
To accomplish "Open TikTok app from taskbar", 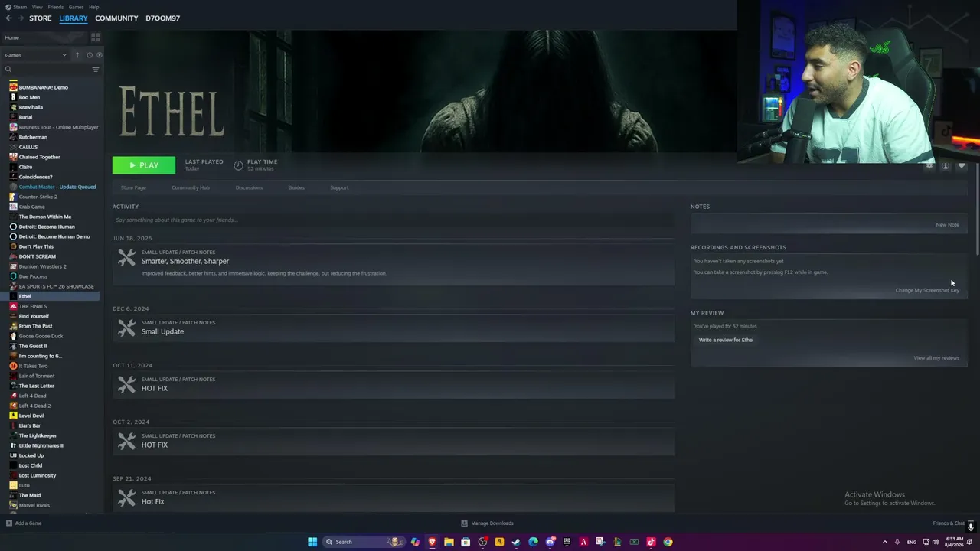I will tap(651, 542).
